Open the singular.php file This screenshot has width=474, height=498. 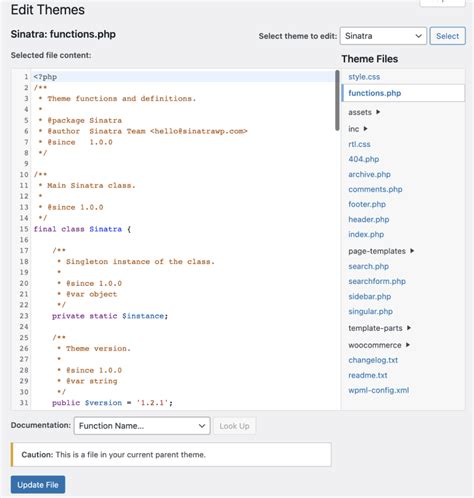coord(371,312)
